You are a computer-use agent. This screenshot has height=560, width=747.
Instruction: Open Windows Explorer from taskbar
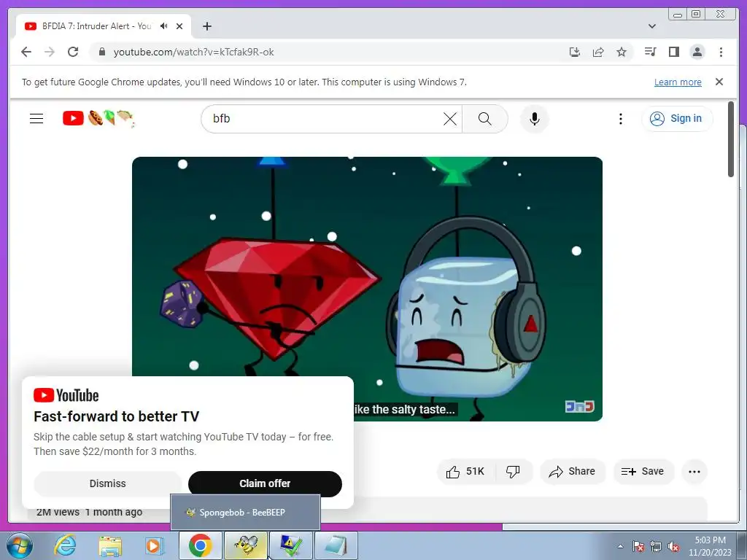click(110, 545)
